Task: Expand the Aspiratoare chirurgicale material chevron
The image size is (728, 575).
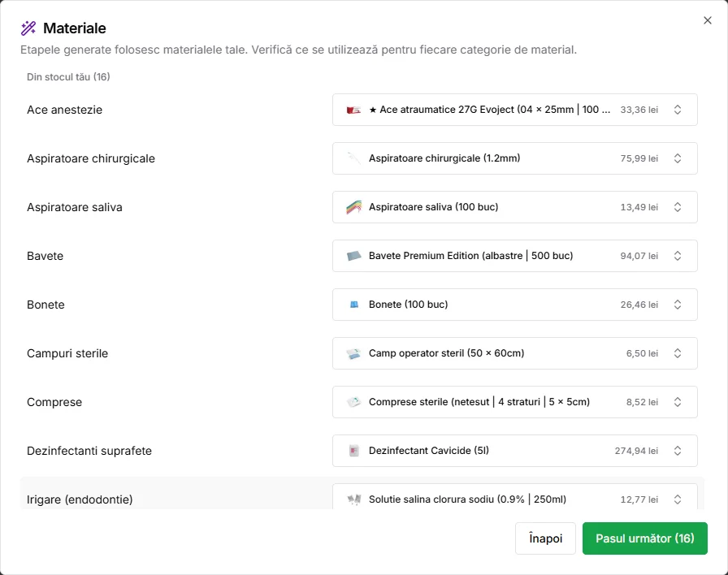Action: (x=678, y=158)
